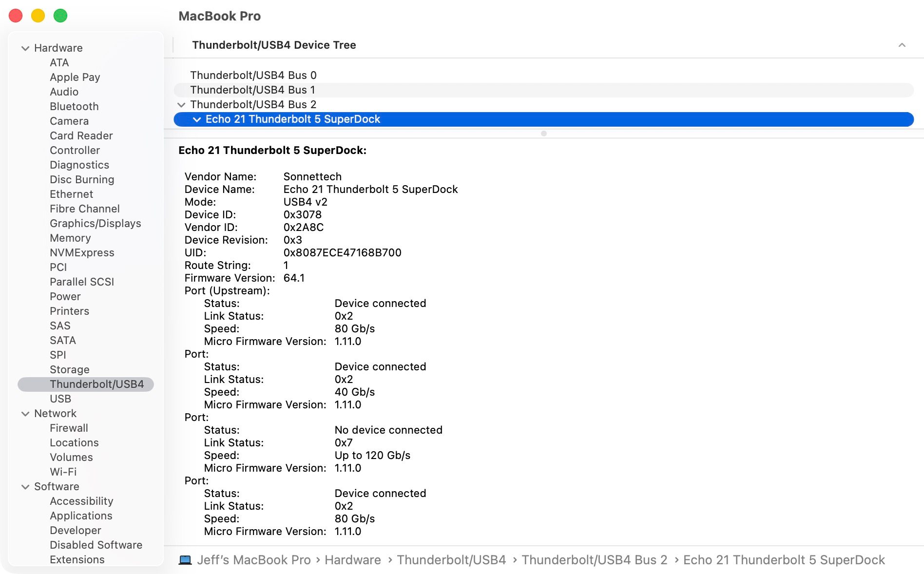Select the Thunderbolt/USB4 Bus 1 row
This screenshot has height=574, width=924.
543,90
